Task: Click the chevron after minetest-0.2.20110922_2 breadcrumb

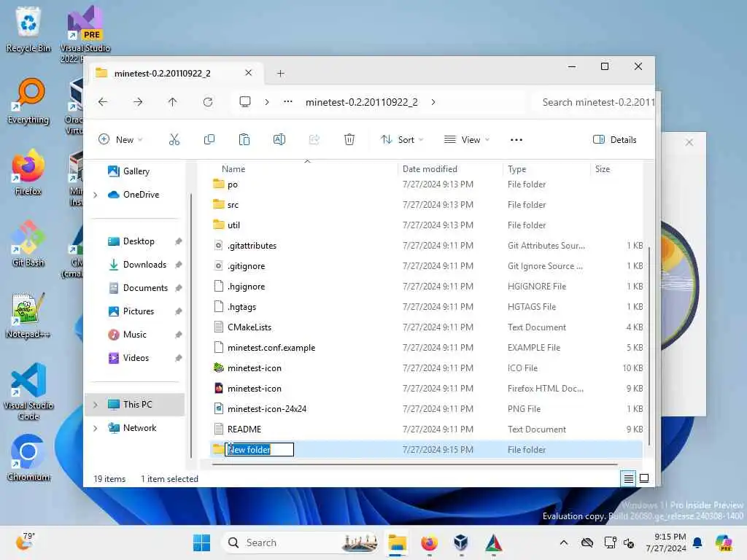Action: click(x=433, y=102)
